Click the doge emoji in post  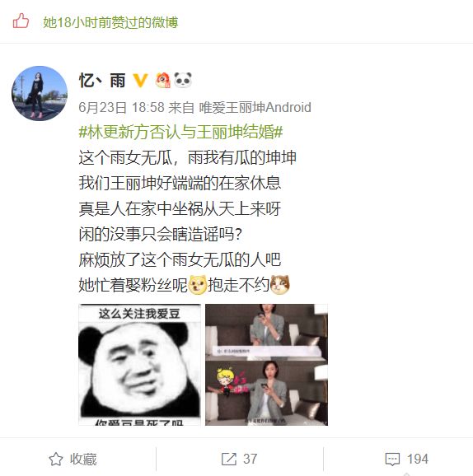tap(198, 285)
